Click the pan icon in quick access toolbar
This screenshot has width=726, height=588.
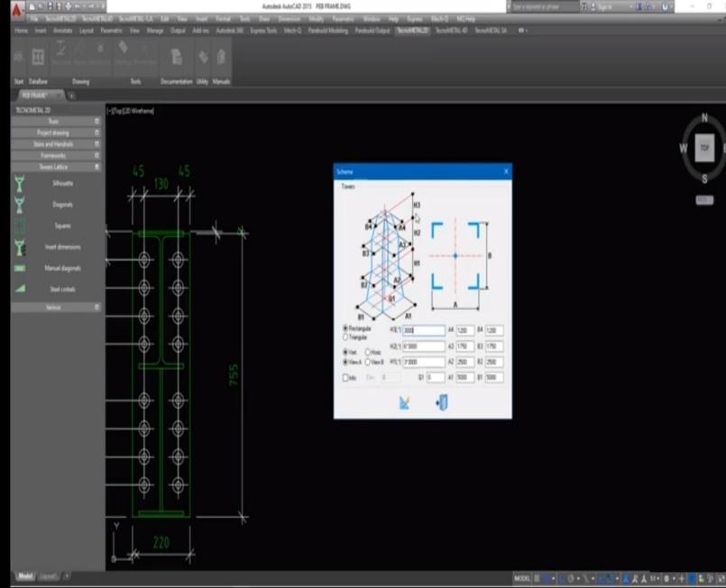tap(69, 6)
